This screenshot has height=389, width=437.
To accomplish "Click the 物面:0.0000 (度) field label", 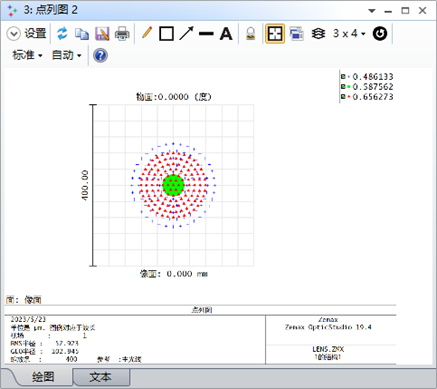I will (x=173, y=97).
